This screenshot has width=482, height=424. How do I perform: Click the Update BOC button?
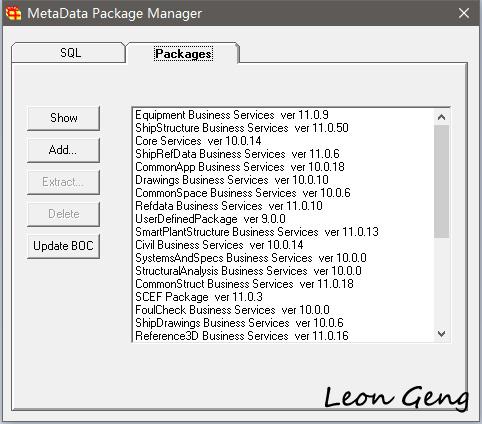tap(63, 246)
